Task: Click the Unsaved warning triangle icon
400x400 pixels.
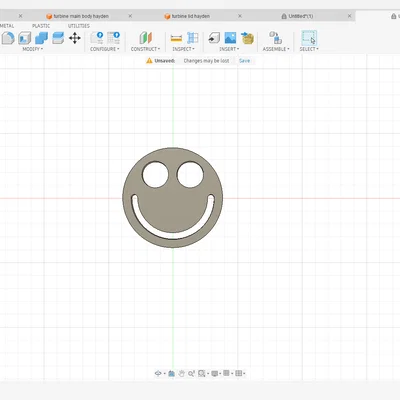Action: pyautogui.click(x=149, y=61)
